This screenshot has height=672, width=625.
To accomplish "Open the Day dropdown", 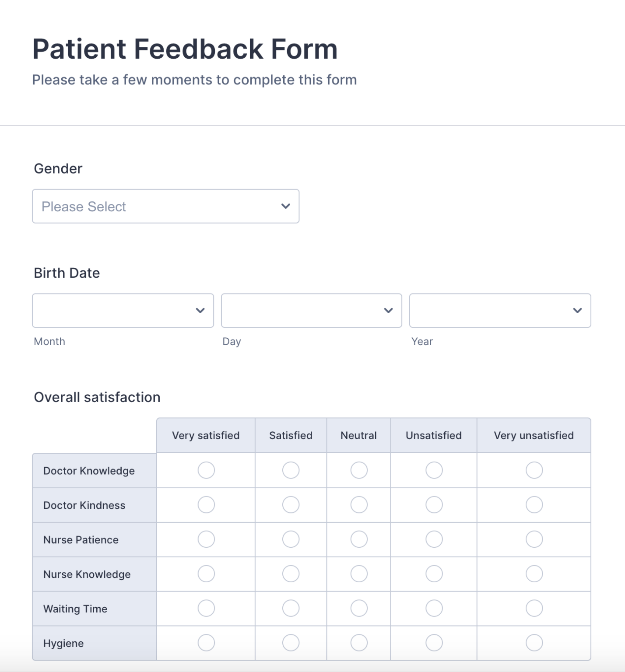I will point(311,311).
